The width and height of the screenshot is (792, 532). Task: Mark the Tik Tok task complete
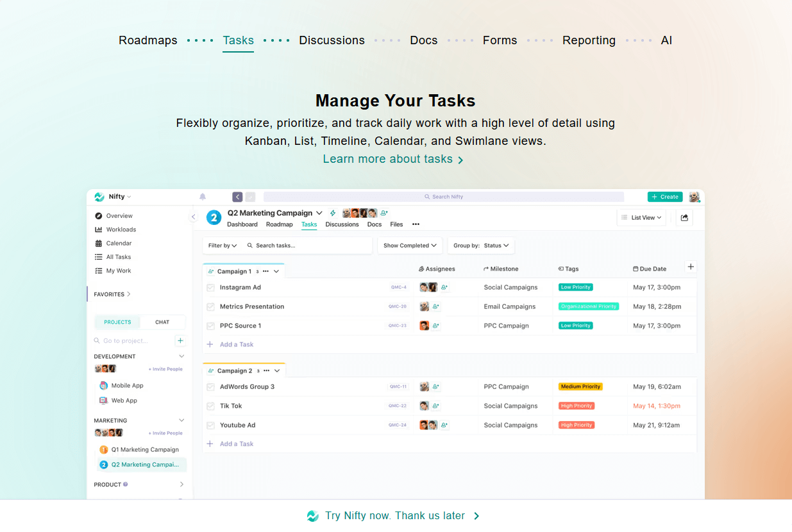(x=211, y=406)
